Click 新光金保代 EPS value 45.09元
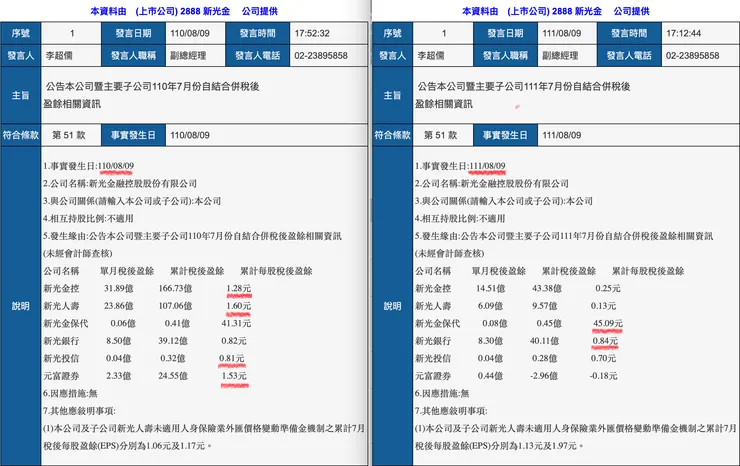740x466 pixels. coord(608,323)
